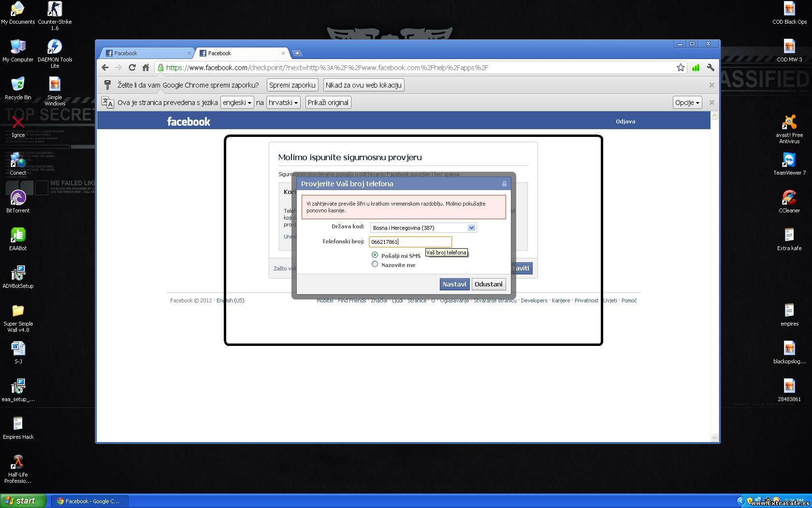Open blackopslog desktop icon
The height and width of the screenshot is (508, 812).
789,353
